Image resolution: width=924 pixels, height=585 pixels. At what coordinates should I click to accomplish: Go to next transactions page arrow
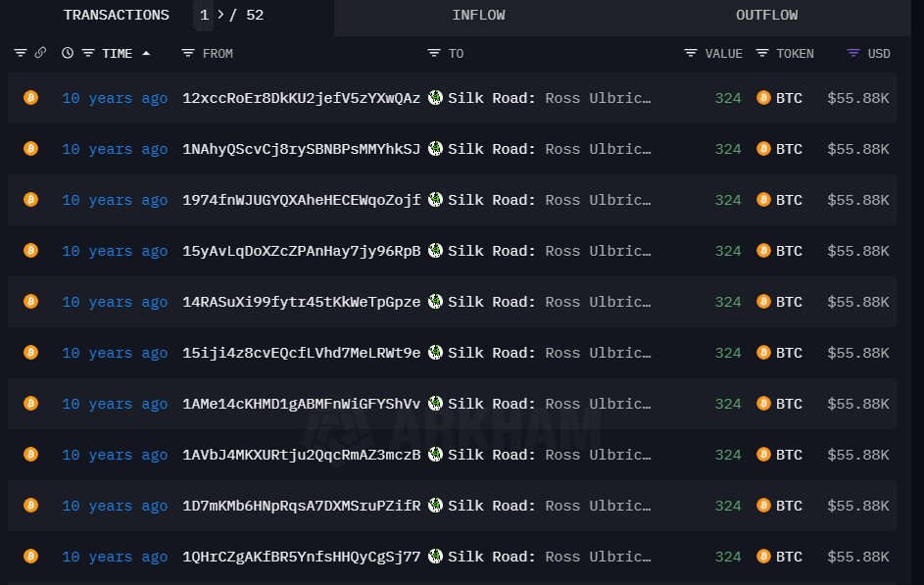click(x=220, y=16)
